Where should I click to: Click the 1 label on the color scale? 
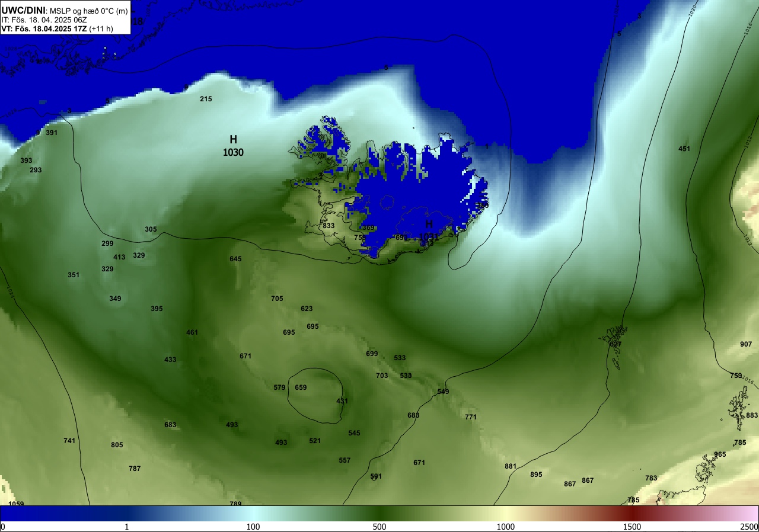(126, 527)
